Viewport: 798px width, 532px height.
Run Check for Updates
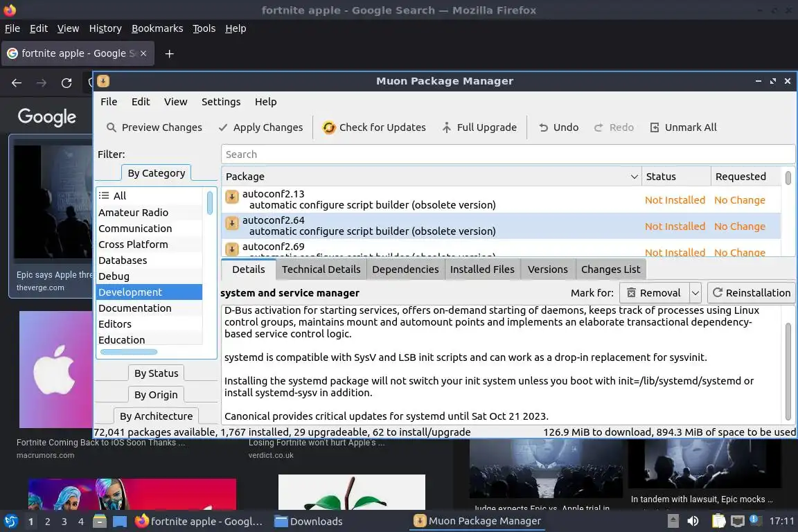[x=374, y=127]
